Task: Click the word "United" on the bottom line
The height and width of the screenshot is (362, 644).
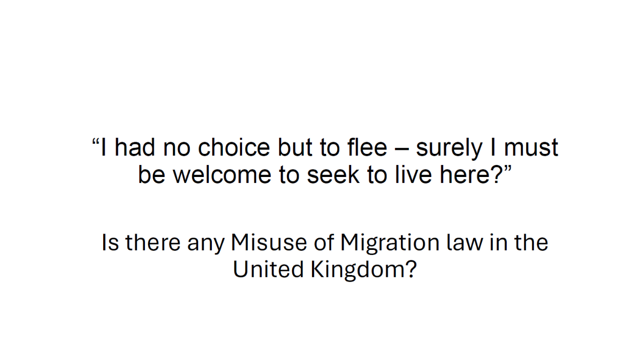Action: (x=268, y=269)
